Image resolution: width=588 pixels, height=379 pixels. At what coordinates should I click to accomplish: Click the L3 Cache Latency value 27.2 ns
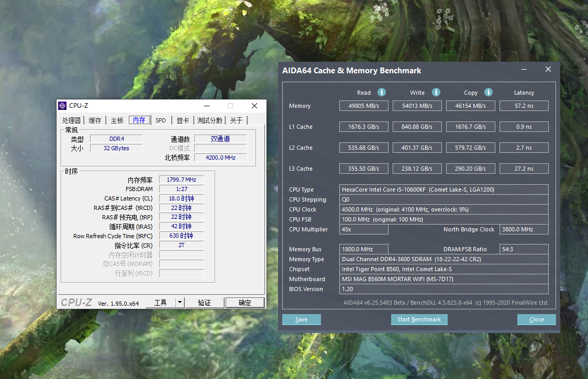(524, 169)
